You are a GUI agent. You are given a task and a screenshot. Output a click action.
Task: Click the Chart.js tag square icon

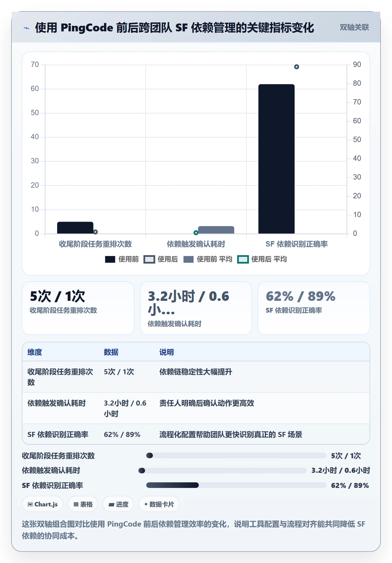30,504
